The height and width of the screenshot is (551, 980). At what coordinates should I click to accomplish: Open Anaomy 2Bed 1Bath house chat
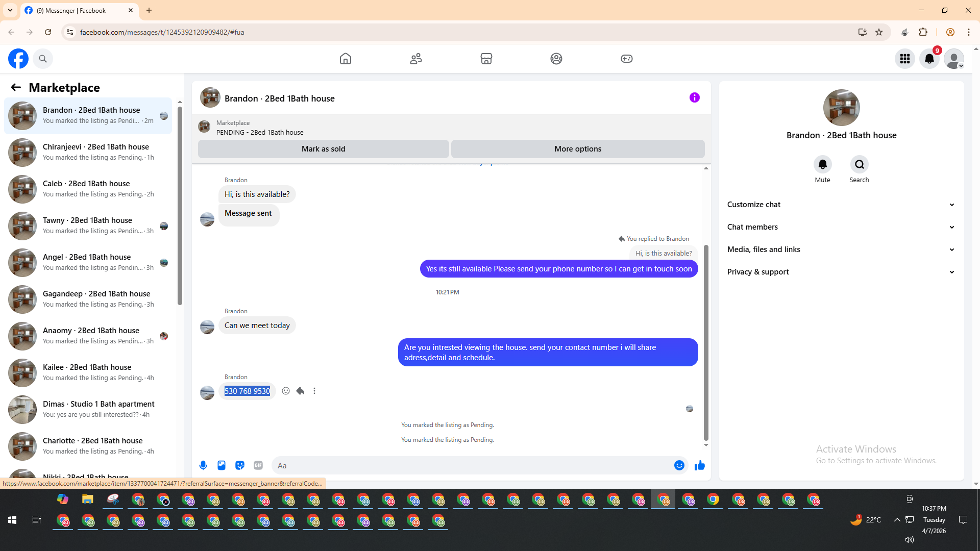(88, 336)
